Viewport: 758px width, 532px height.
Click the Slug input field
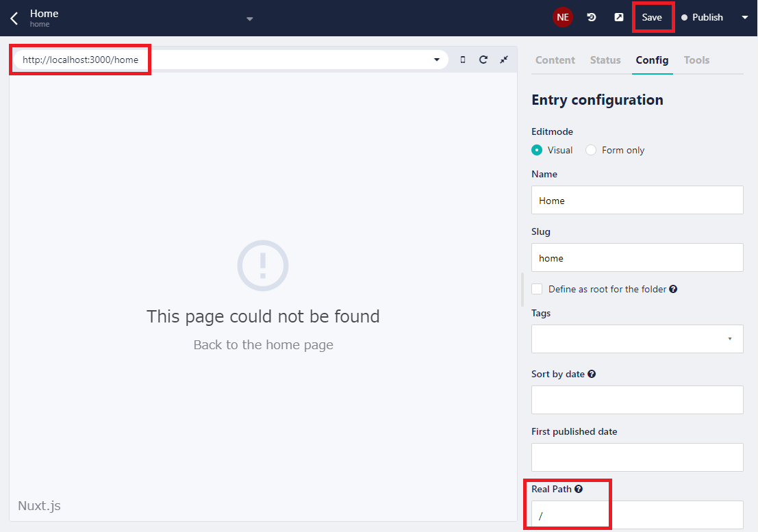[637, 257]
